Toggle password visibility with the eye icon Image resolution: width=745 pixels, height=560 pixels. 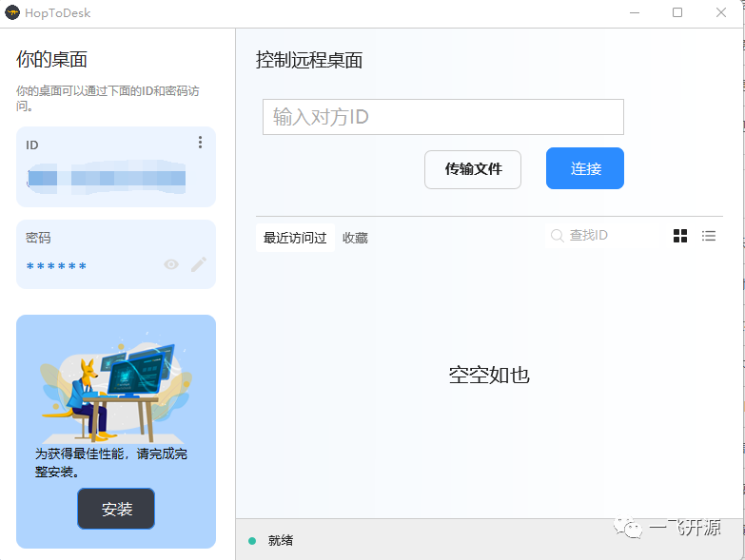tap(171, 264)
